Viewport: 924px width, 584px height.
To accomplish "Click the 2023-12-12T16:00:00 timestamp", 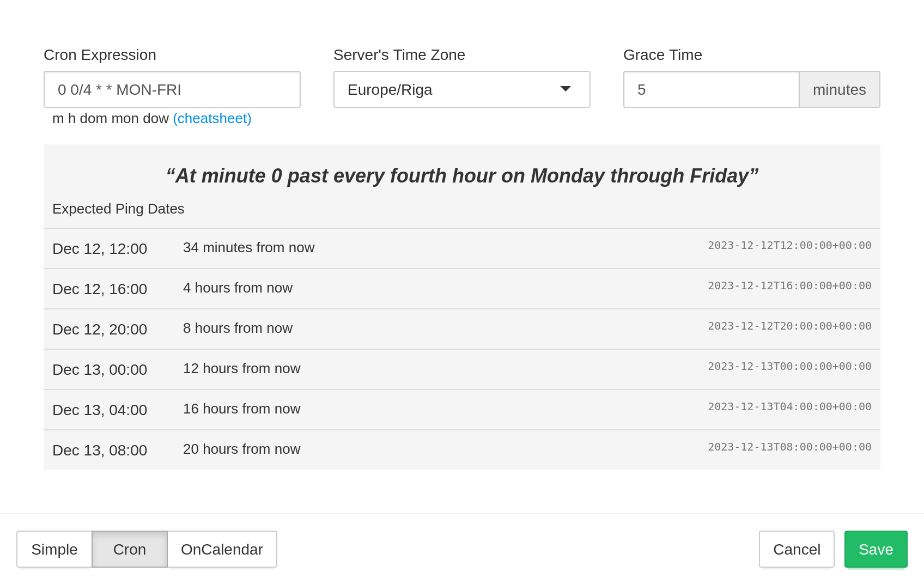I will (789, 285).
